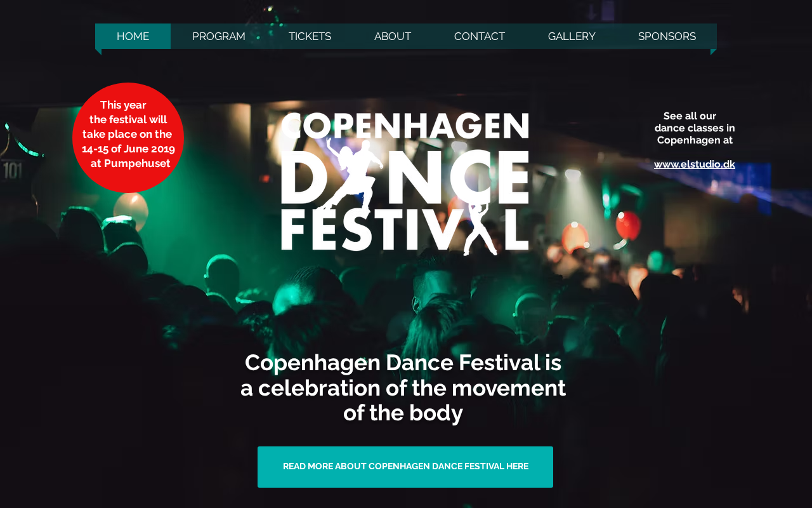
Task: View the SPONSORS page
Action: coord(667,36)
